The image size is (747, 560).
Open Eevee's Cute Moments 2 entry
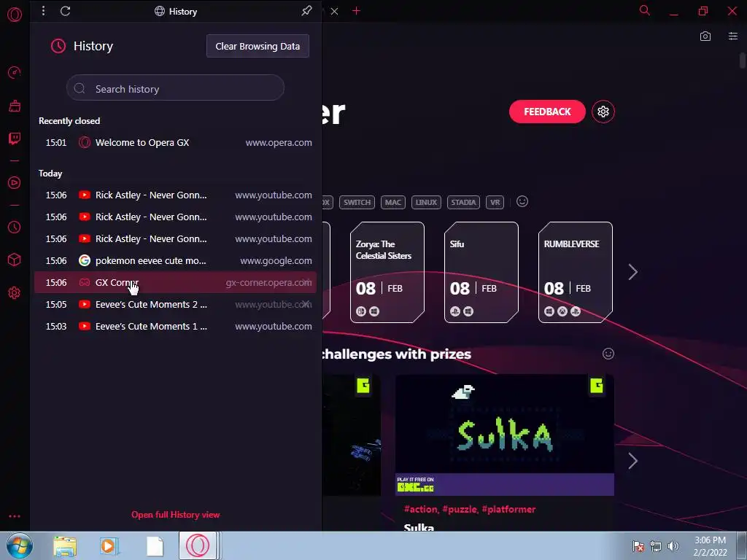click(175, 304)
